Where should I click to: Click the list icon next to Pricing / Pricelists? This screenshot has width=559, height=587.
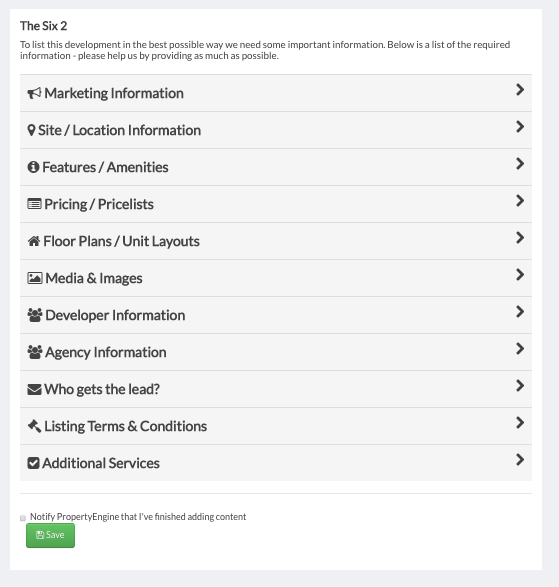click(34, 204)
